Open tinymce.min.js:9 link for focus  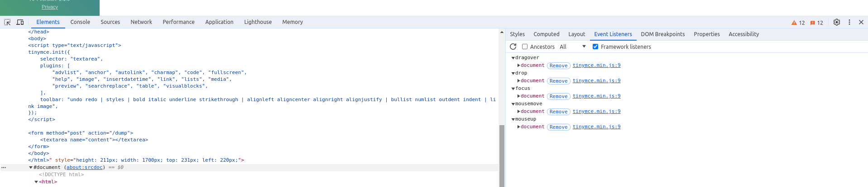[x=596, y=96]
